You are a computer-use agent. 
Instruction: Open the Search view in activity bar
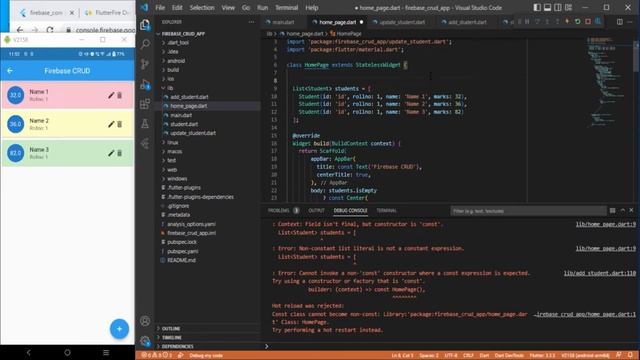pyautogui.click(x=145, y=44)
